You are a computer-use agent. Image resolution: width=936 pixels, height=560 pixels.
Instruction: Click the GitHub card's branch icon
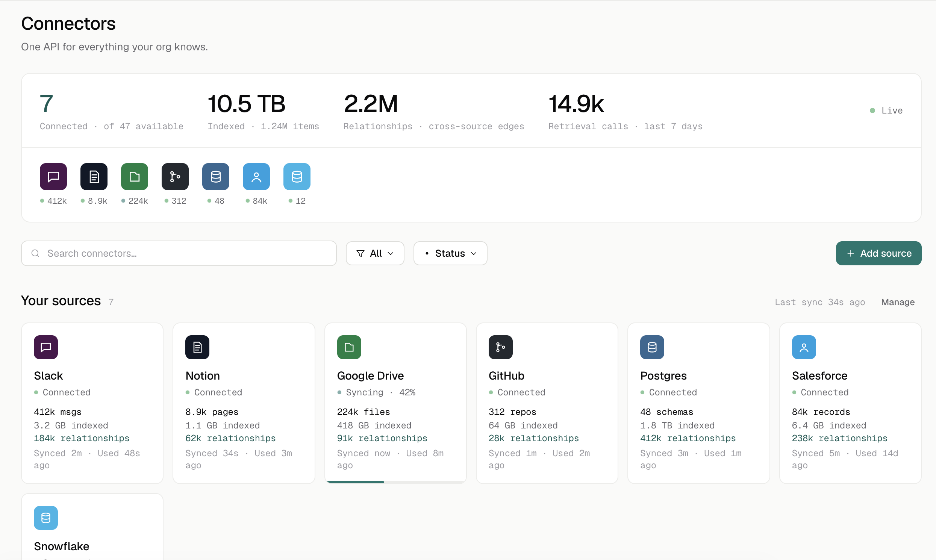click(x=500, y=347)
